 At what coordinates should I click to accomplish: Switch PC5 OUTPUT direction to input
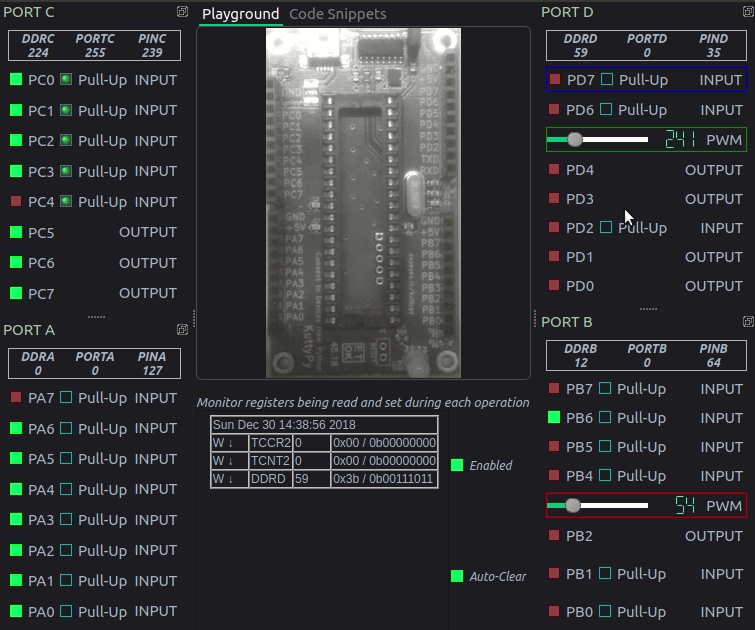(148, 232)
